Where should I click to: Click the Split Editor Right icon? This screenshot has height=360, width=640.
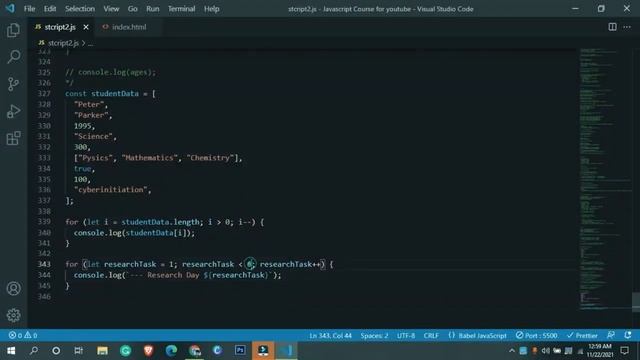tap(612, 27)
